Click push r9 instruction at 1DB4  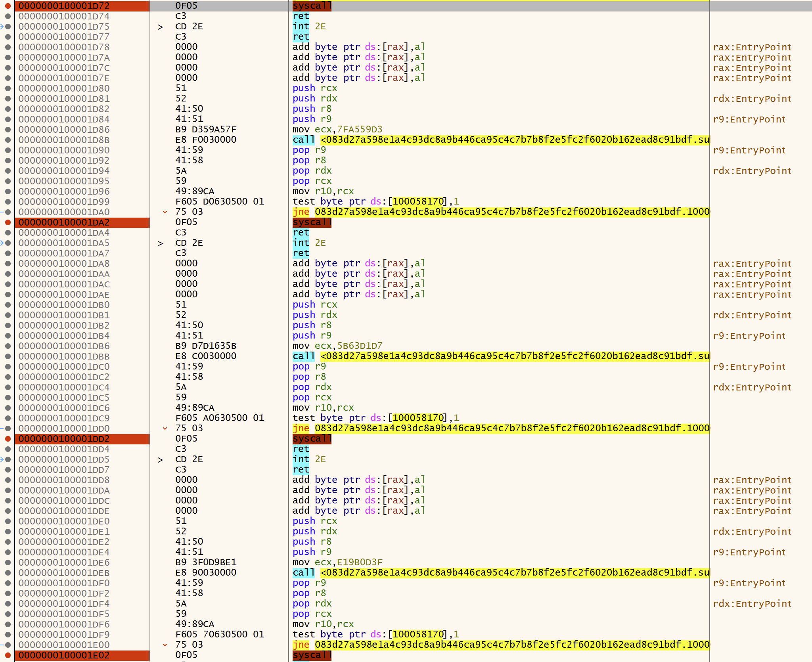point(312,336)
